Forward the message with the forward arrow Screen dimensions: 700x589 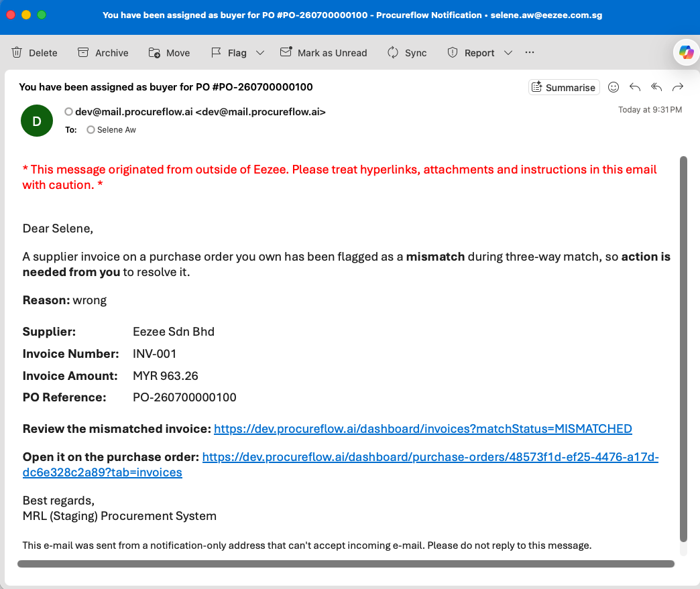(678, 87)
